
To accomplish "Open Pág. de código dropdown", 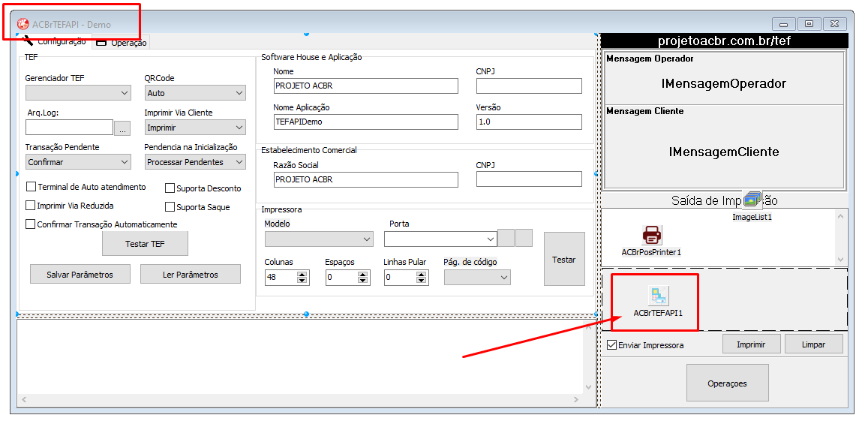I will pyautogui.click(x=478, y=278).
